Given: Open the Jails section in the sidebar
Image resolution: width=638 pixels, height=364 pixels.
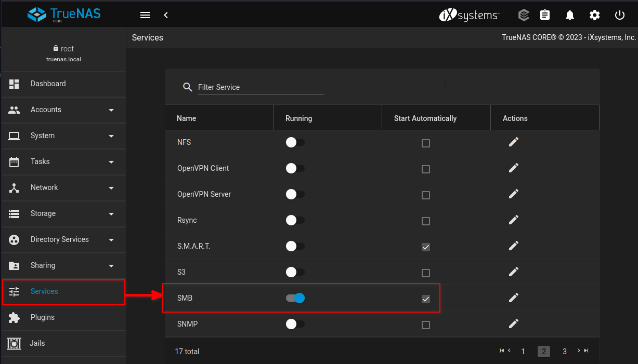Looking at the screenshot, I should pos(38,343).
